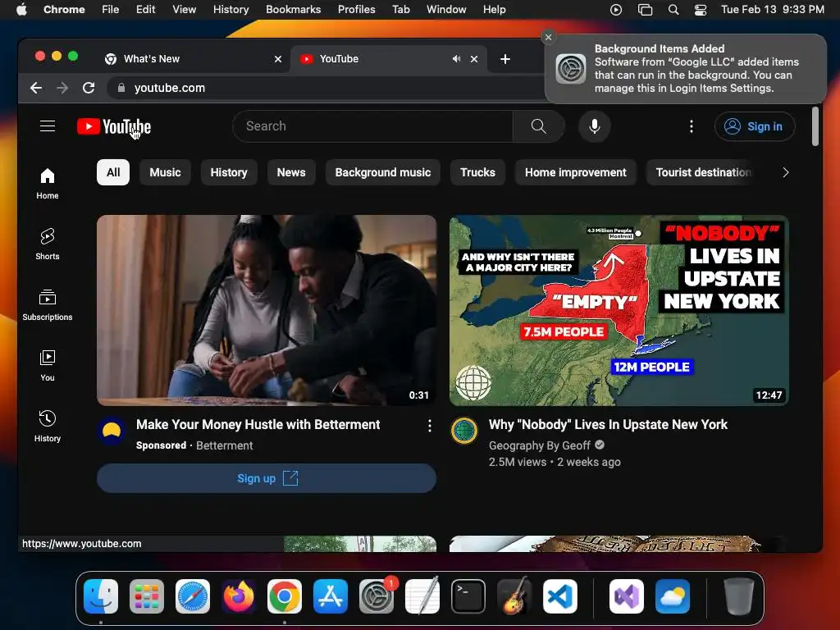Screen dimensions: 840x630
Task: Open Finder from the Dock
Action: point(101,596)
